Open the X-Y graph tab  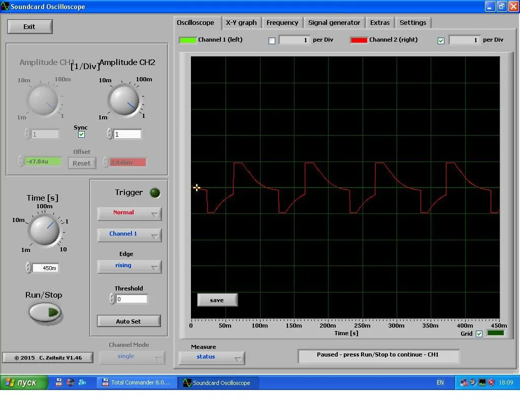click(x=241, y=22)
